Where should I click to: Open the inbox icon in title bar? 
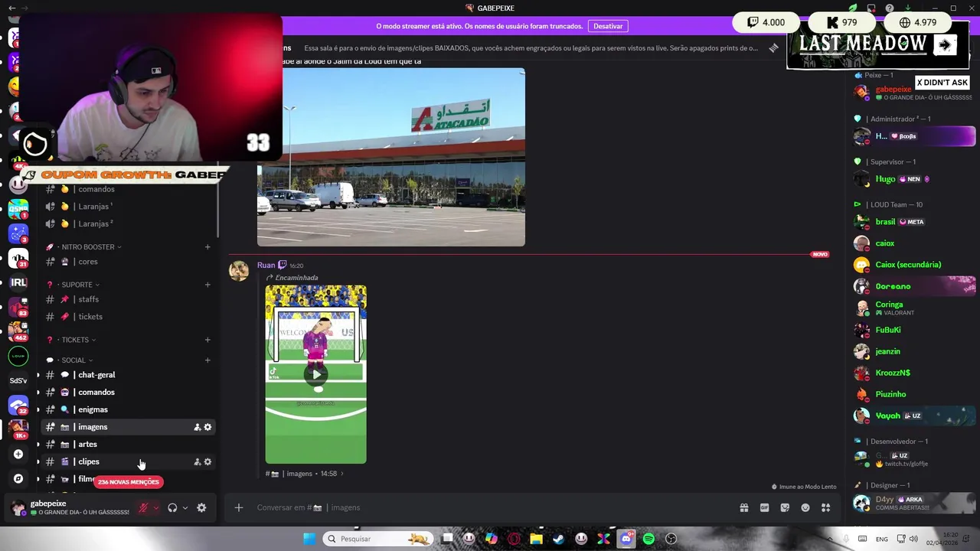(x=871, y=8)
